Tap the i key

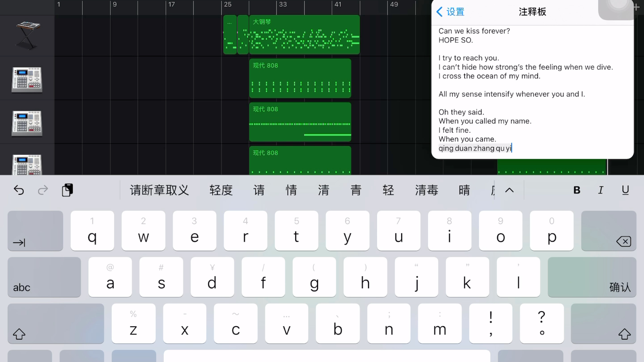[x=450, y=231]
